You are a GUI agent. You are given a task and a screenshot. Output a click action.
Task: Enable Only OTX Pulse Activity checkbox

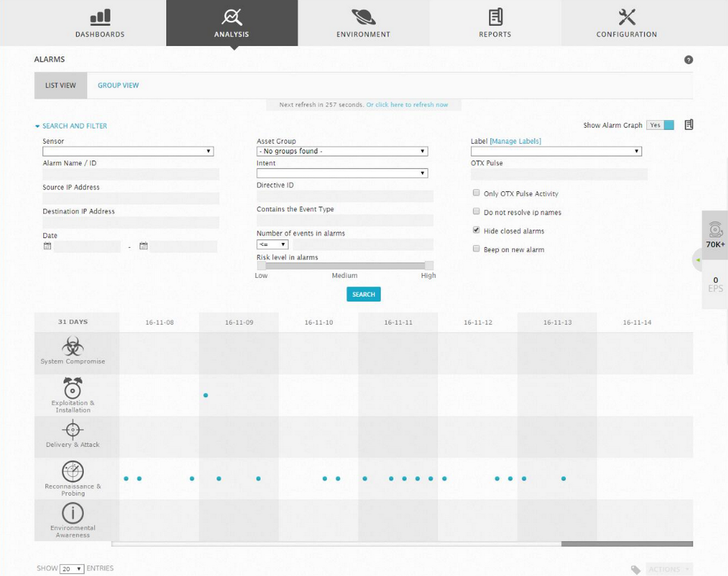tap(476, 193)
